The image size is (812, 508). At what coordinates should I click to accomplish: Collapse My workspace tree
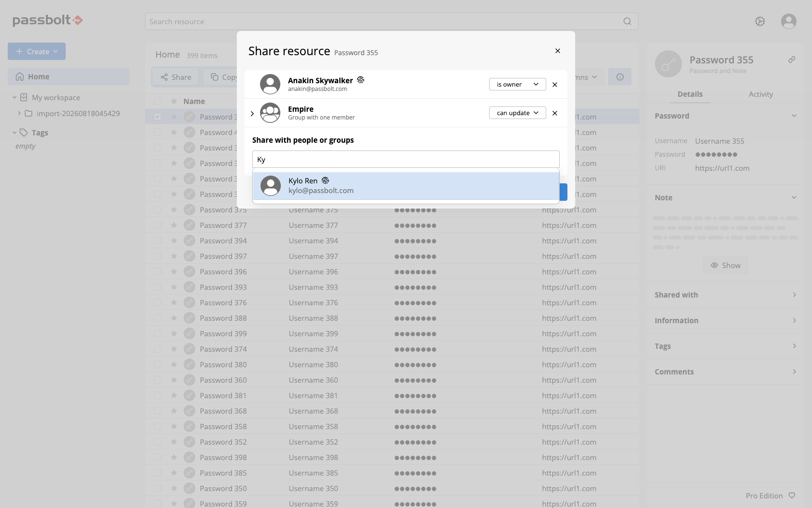point(14,97)
